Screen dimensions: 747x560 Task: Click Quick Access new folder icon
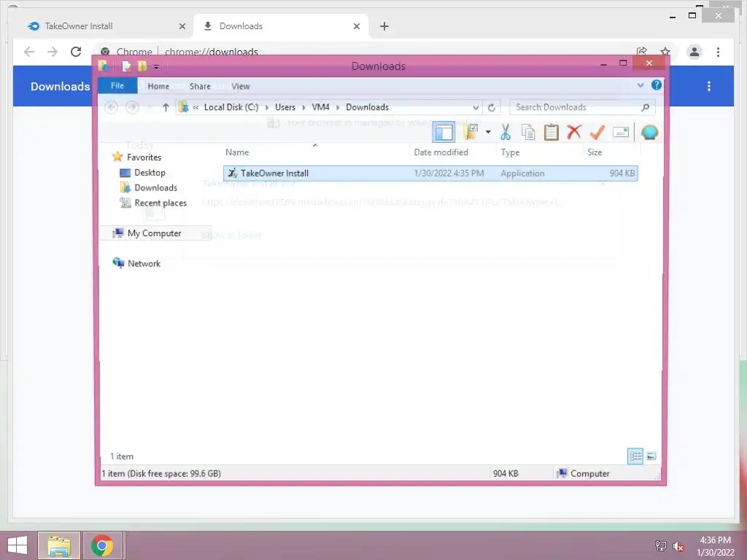142,66
